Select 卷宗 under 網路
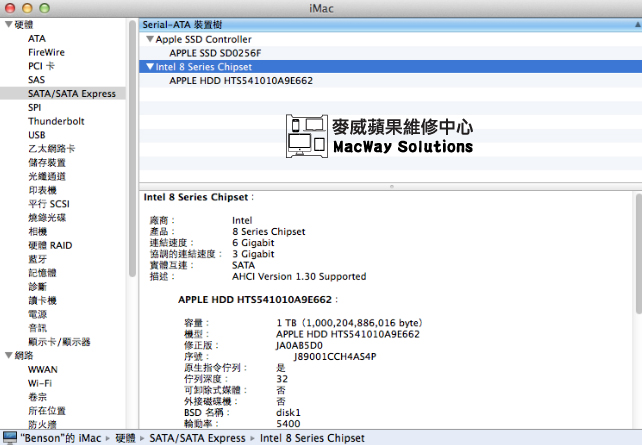This screenshot has height=445, width=642. 37,397
